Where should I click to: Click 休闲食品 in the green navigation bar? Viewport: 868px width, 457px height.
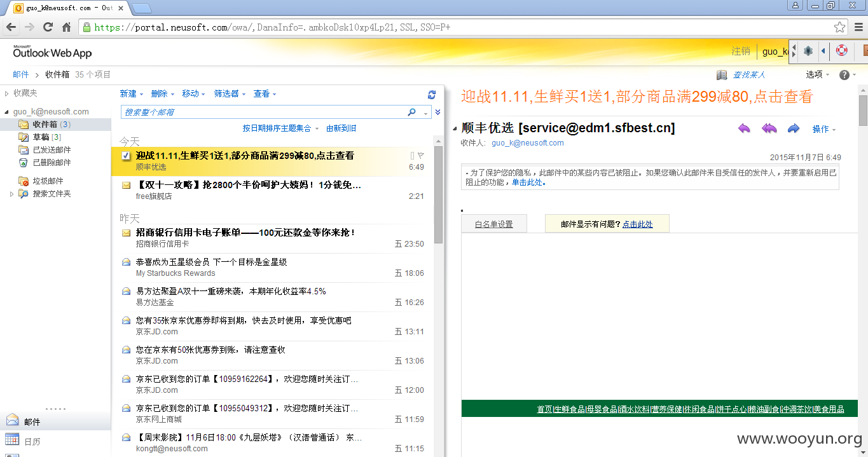(x=699, y=409)
